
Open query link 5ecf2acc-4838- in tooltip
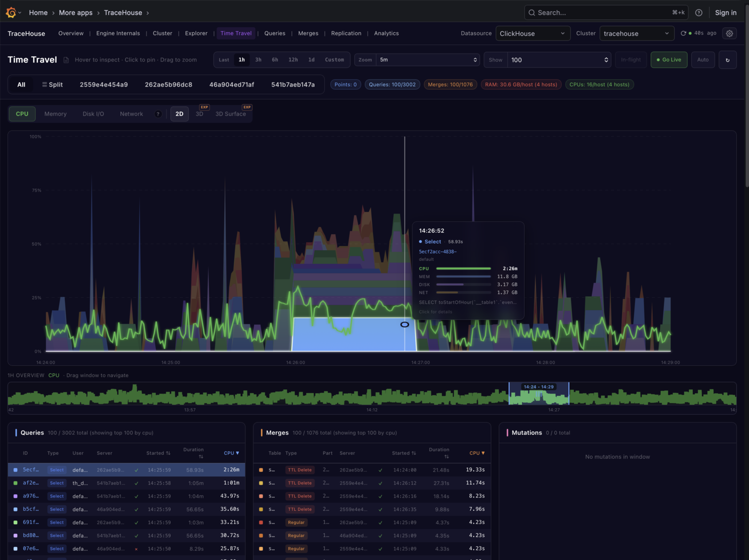click(x=438, y=251)
